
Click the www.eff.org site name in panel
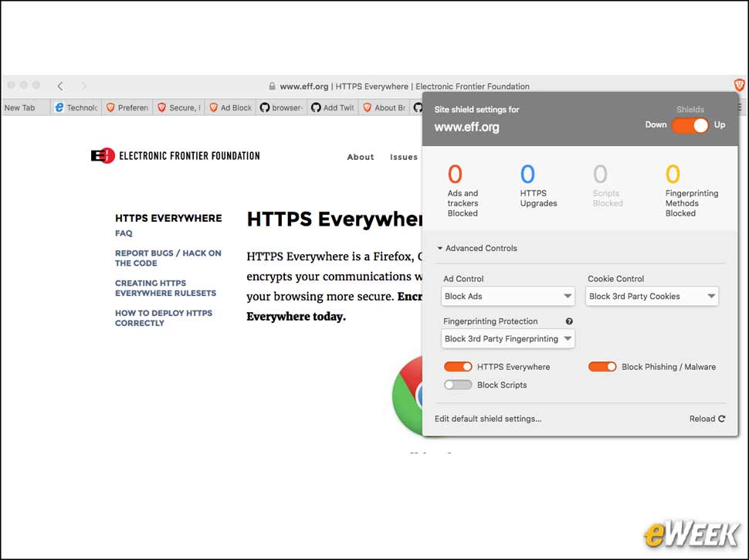click(x=466, y=127)
